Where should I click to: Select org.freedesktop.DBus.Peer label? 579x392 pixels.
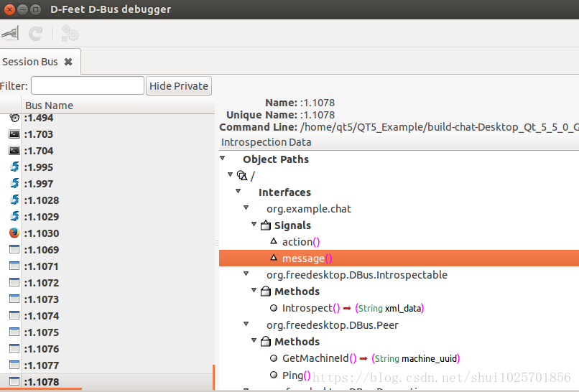tap(333, 325)
